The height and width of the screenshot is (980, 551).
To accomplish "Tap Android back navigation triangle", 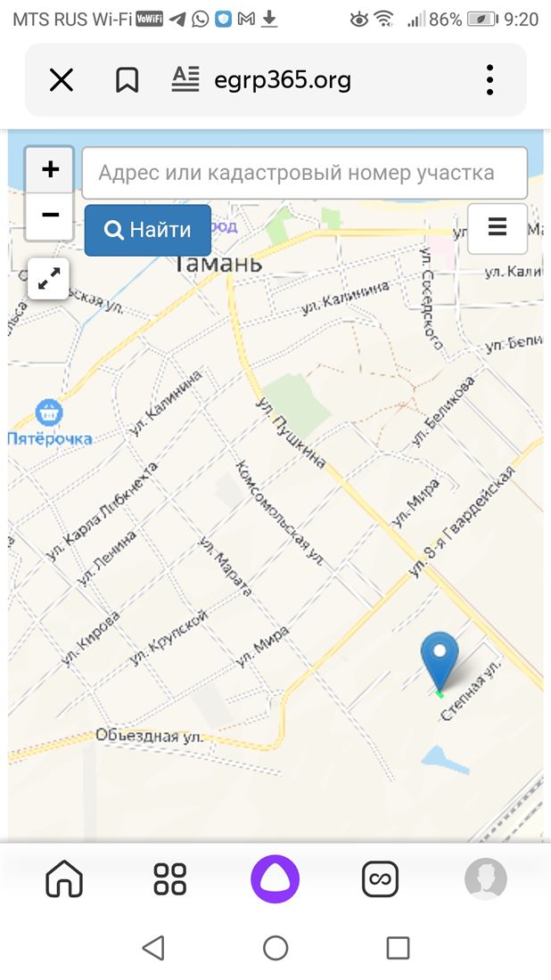I will (x=154, y=948).
